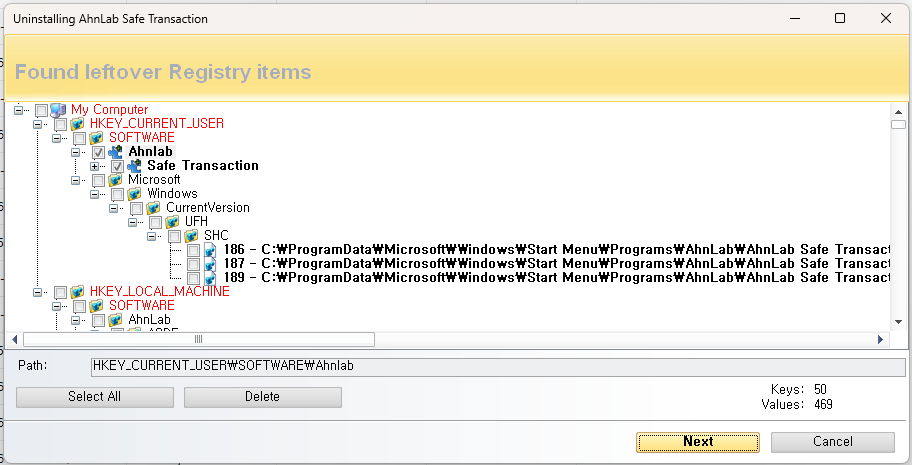Collapse the Microsoft key node
The width and height of the screenshot is (912, 465).
(75, 180)
